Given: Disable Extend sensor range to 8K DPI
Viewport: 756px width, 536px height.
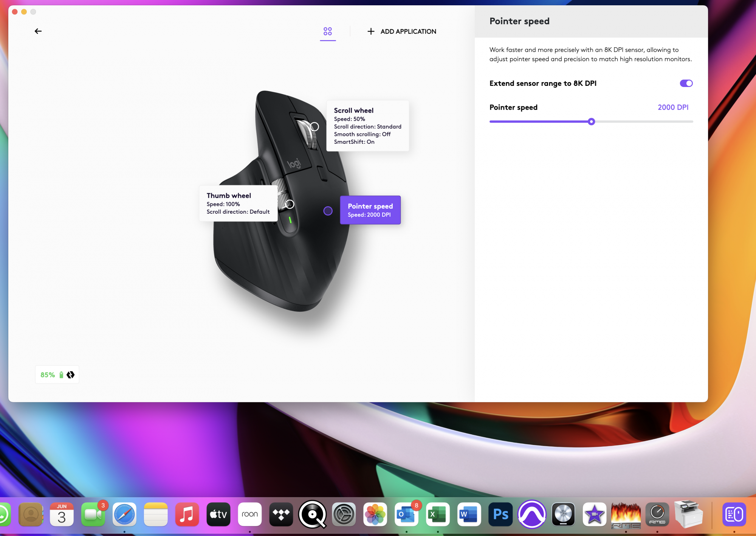Looking at the screenshot, I should point(686,83).
